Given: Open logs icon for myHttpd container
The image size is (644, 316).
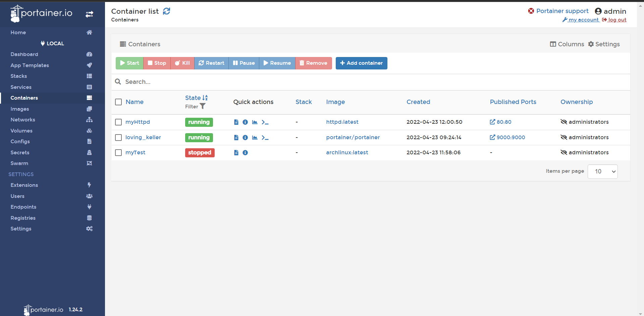Looking at the screenshot, I should 236,122.
